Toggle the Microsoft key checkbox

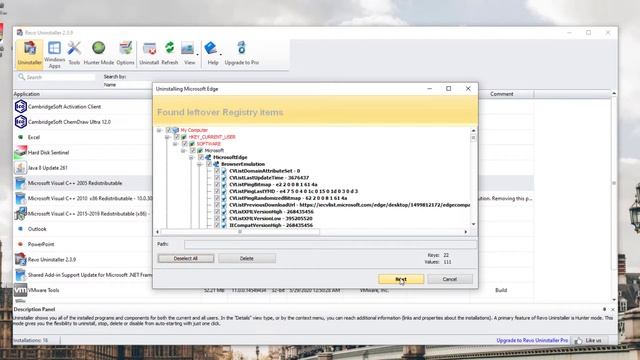click(x=193, y=151)
